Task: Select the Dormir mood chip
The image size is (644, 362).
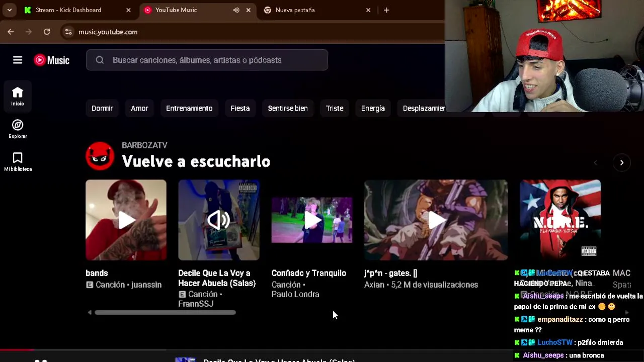Action: click(102, 108)
